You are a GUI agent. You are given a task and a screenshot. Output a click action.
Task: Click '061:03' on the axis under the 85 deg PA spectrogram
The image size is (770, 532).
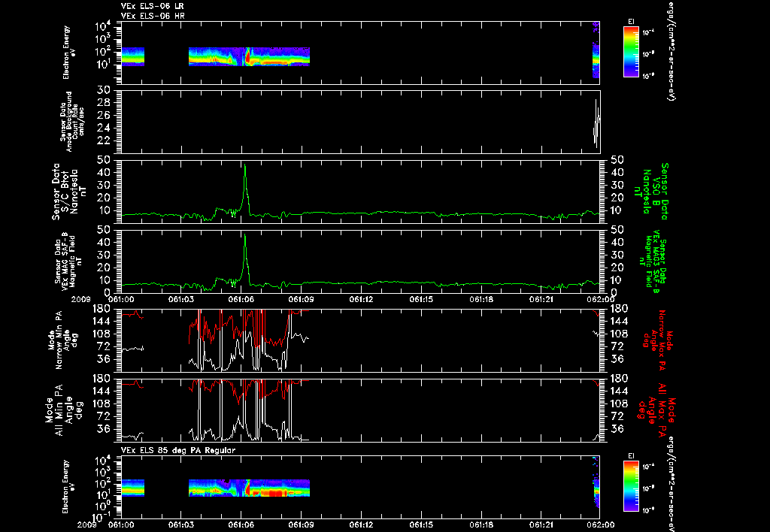click(180, 524)
